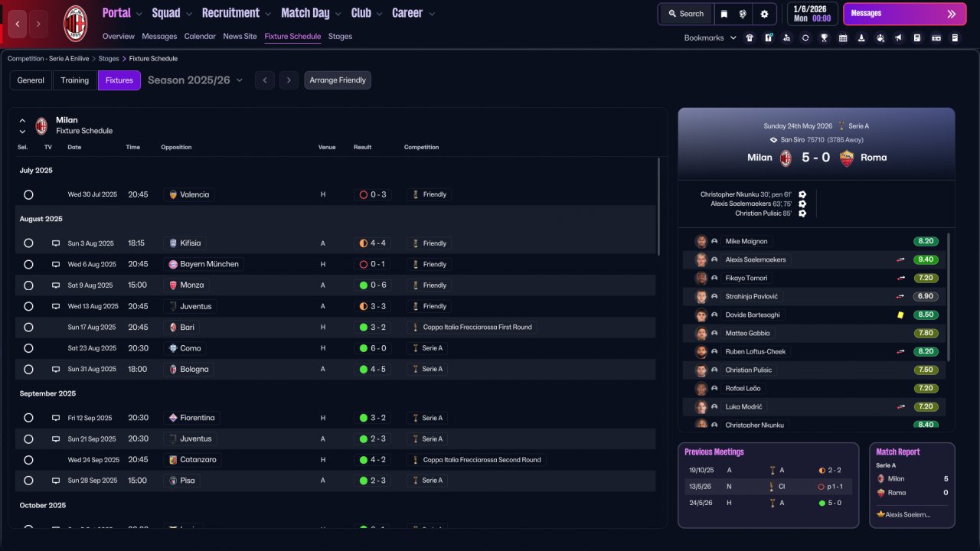Click the Search button
Viewport: 980px width, 551px height.
coord(685,14)
